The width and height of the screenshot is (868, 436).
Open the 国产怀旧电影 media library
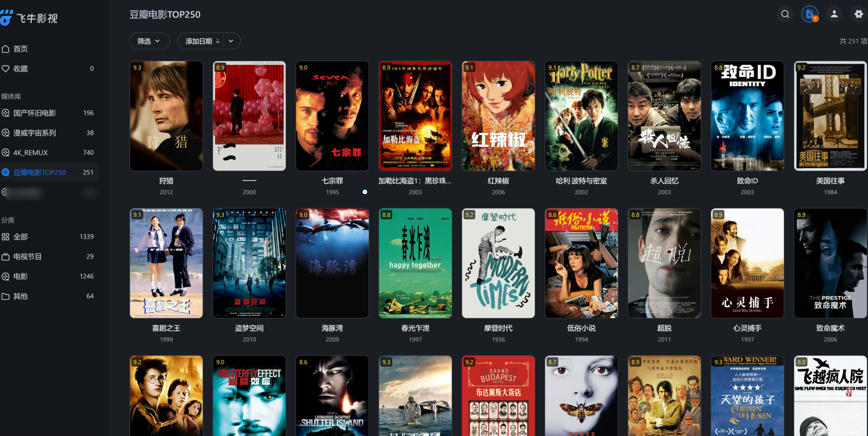[x=49, y=113]
